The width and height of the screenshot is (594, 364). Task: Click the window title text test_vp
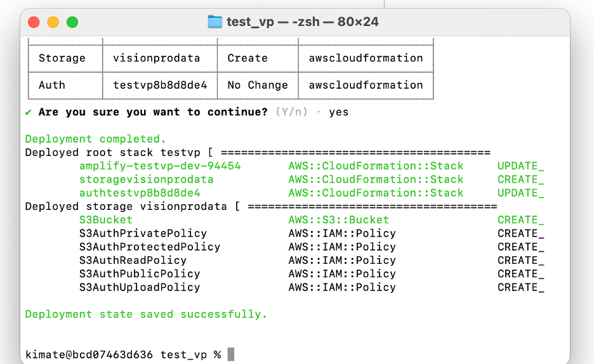point(250,22)
